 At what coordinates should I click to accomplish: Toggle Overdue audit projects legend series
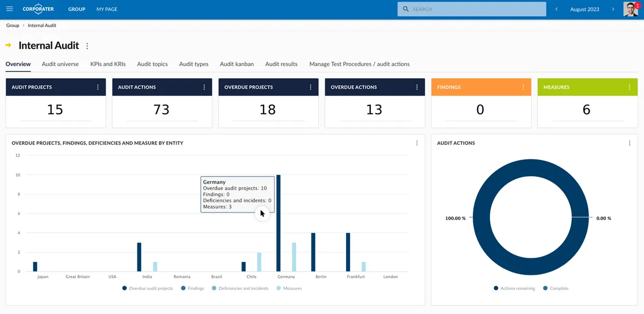(148, 288)
